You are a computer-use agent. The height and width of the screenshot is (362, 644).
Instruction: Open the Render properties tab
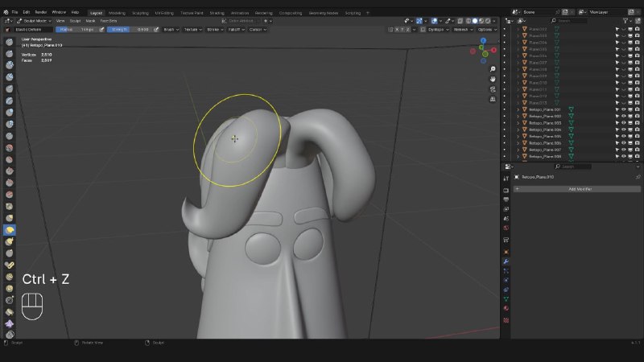tap(506, 191)
